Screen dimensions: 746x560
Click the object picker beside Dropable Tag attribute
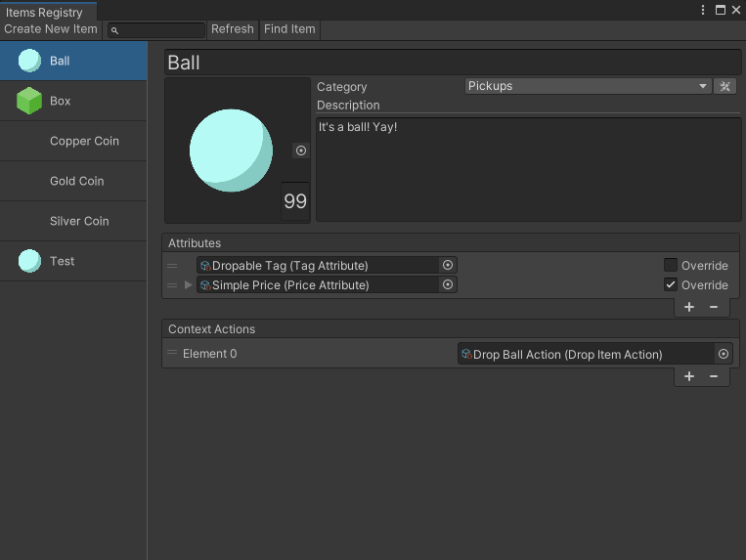(x=448, y=265)
